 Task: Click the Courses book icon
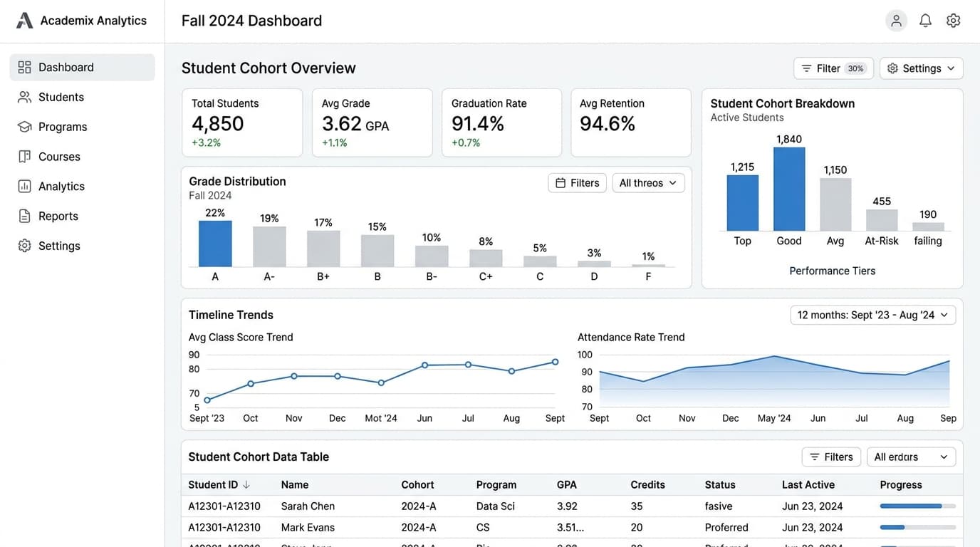pos(25,157)
